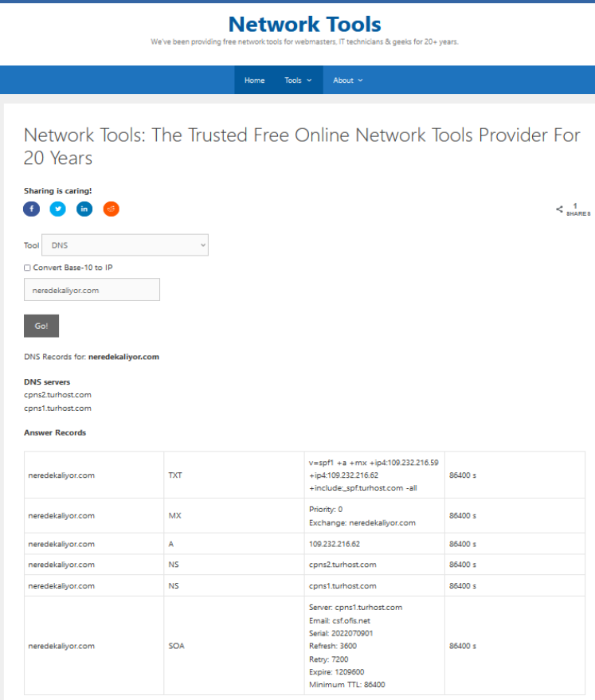Share the page on Twitter
Viewport: 595px width, 700px height.
click(x=57, y=209)
